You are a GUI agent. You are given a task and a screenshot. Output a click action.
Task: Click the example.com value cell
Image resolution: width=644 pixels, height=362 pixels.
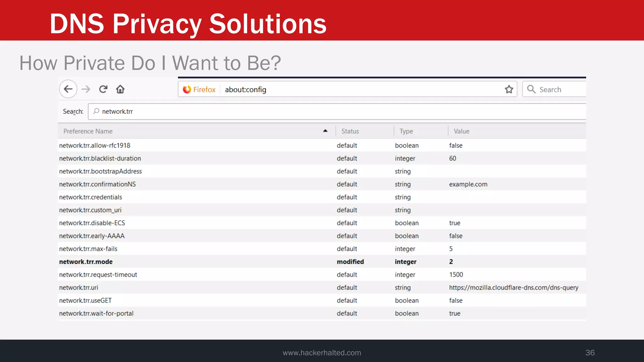click(x=468, y=184)
